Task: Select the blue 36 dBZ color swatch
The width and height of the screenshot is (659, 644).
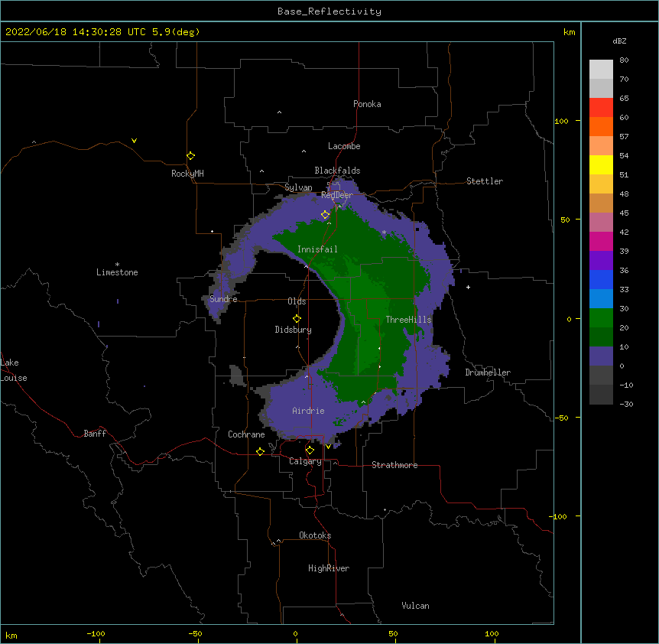Action: point(601,279)
